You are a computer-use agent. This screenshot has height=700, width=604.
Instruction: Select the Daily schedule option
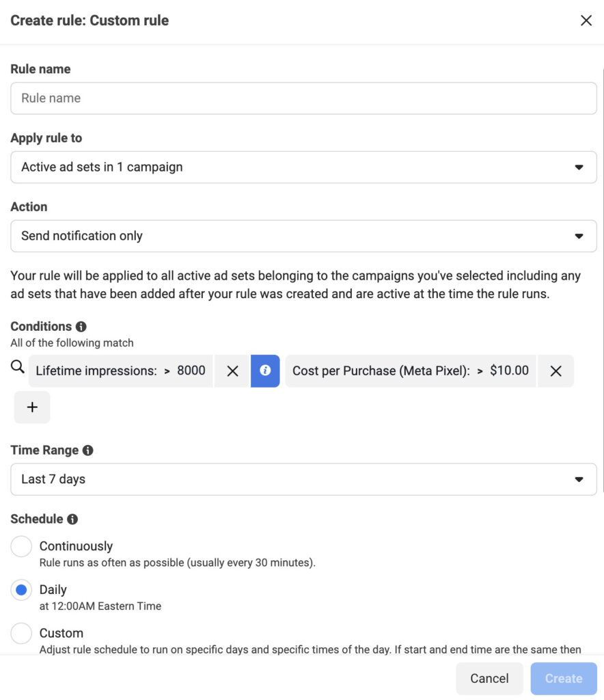point(21,590)
